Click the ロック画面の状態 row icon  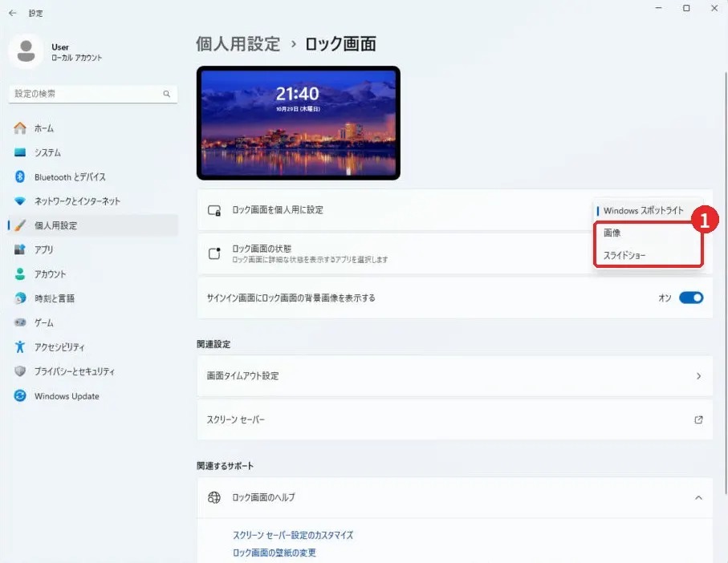[x=214, y=253]
